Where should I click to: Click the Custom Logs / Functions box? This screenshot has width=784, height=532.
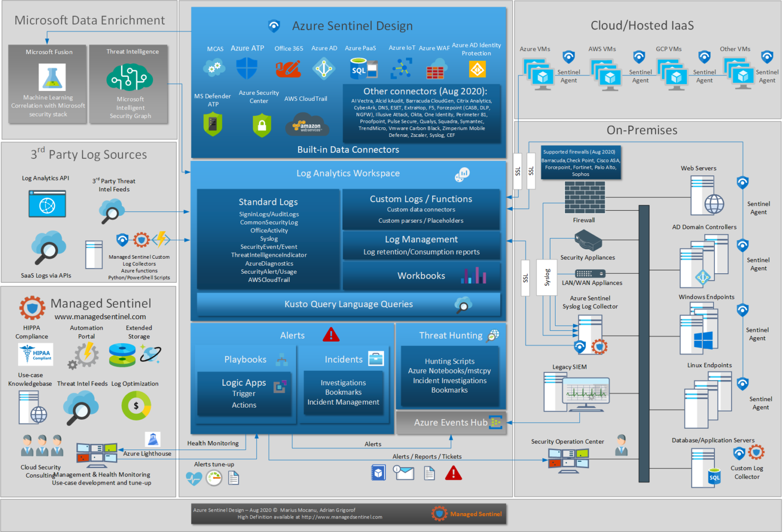pyautogui.click(x=421, y=209)
